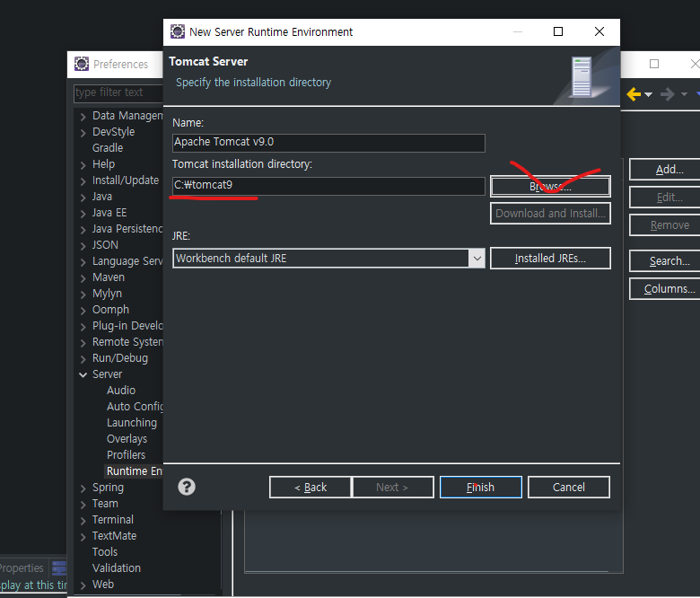This screenshot has height=598, width=700.
Task: Select Oomph in the preferences tree
Action: coord(110,310)
